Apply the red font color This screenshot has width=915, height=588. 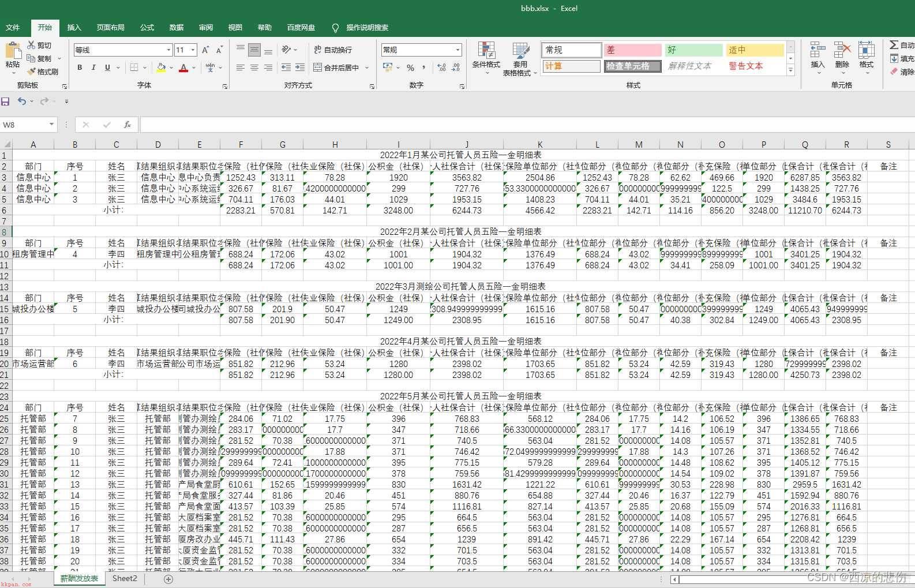(x=183, y=68)
